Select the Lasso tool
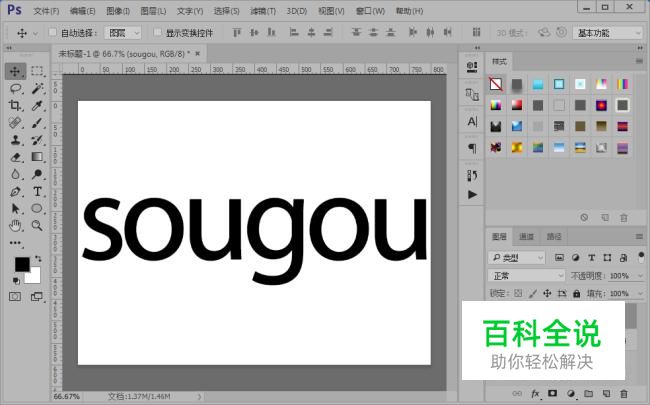Viewport: 650px width, 405px height. 15,88
